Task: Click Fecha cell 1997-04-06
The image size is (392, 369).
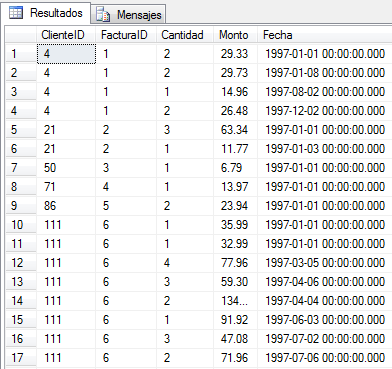Action: point(325,282)
